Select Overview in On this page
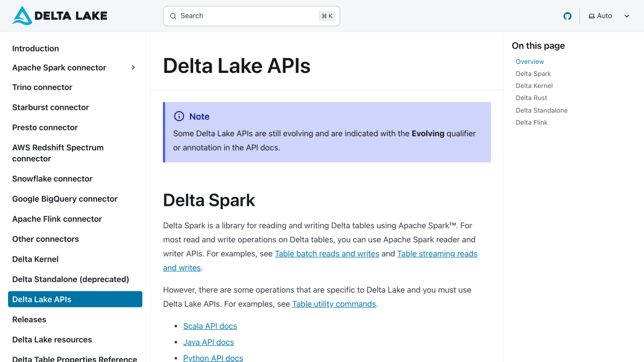This screenshot has width=644, height=362. 530,62
